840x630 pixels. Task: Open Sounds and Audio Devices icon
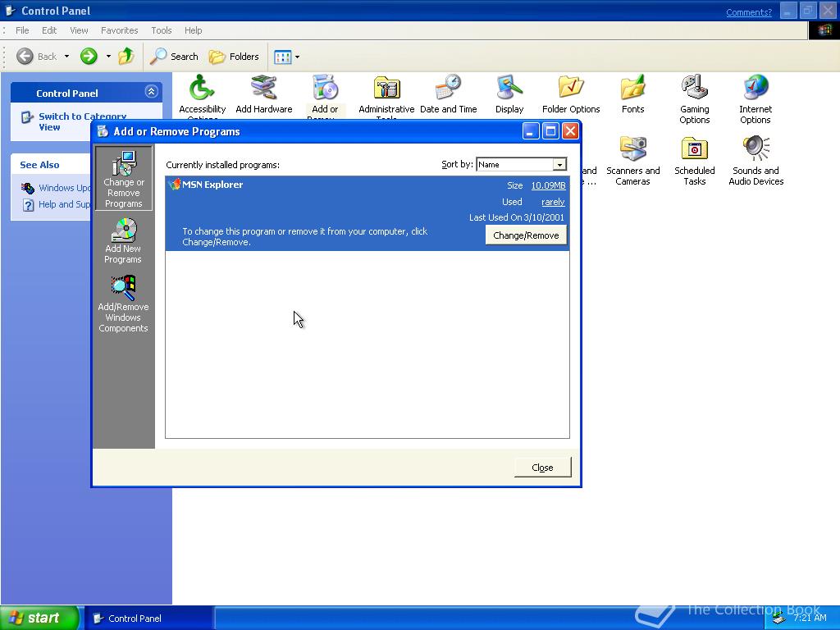click(756, 149)
